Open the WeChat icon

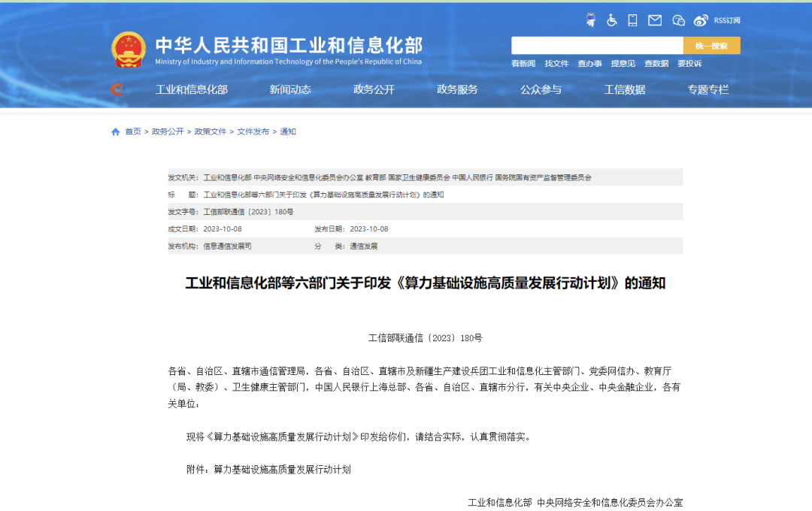(678, 20)
